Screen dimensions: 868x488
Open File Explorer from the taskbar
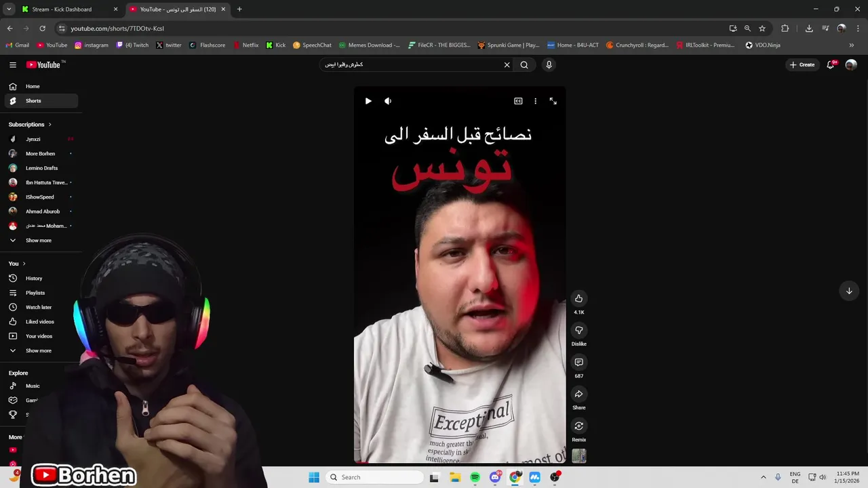coord(455,477)
